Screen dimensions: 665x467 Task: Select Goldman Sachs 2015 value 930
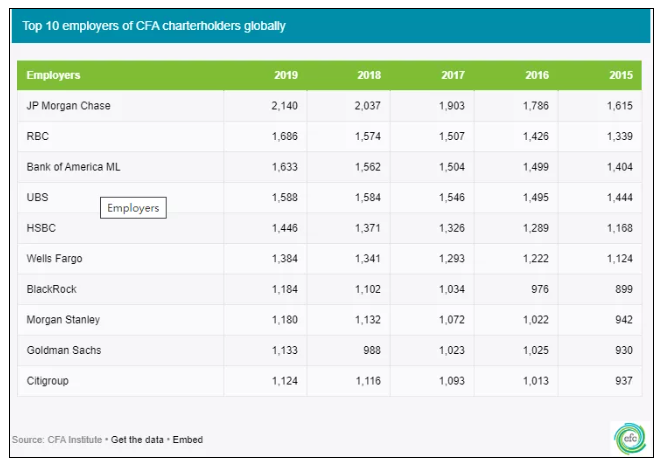(x=624, y=350)
